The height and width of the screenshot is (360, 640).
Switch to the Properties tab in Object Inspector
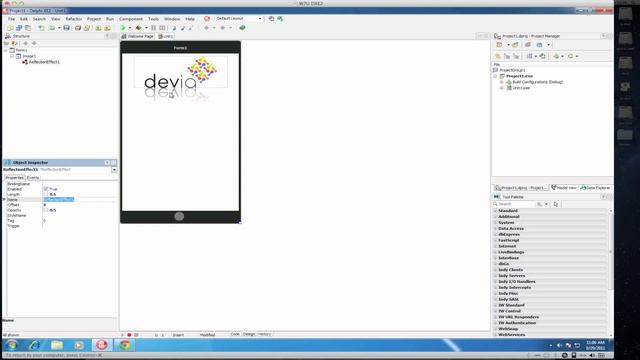(15, 178)
